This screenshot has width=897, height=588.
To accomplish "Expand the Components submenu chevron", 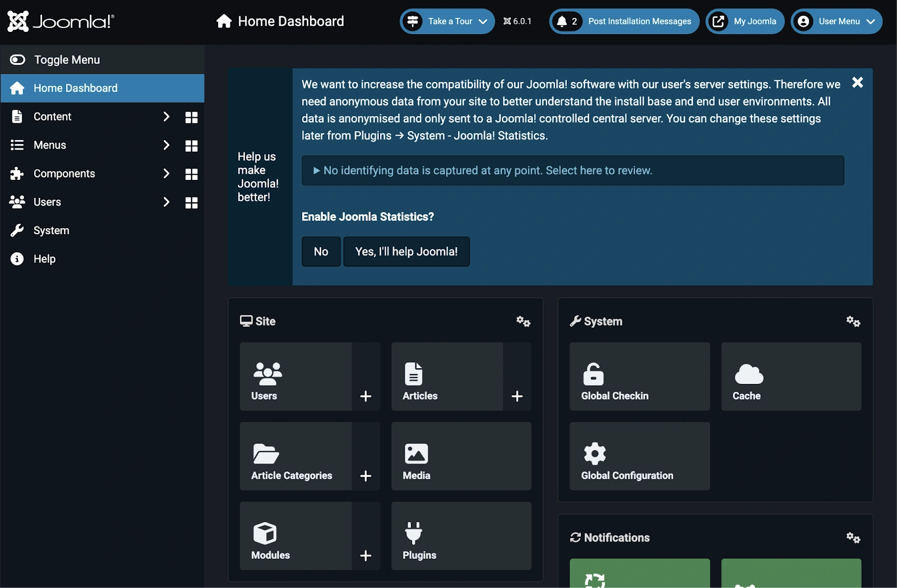I will pos(166,173).
